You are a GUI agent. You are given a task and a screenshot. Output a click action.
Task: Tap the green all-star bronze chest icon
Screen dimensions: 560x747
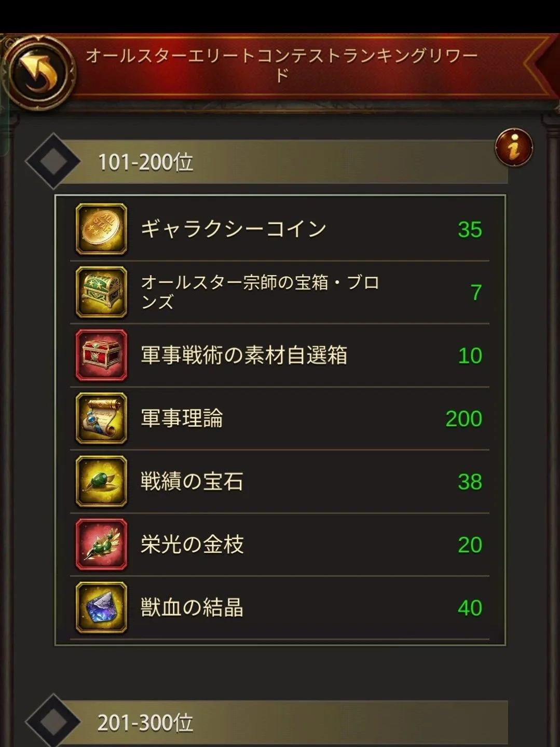tap(101, 292)
